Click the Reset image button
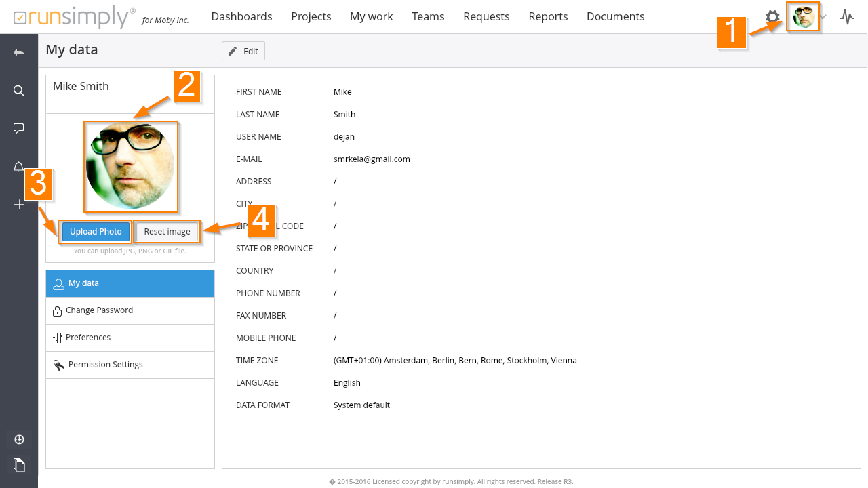The height and width of the screenshot is (488, 868). point(167,232)
